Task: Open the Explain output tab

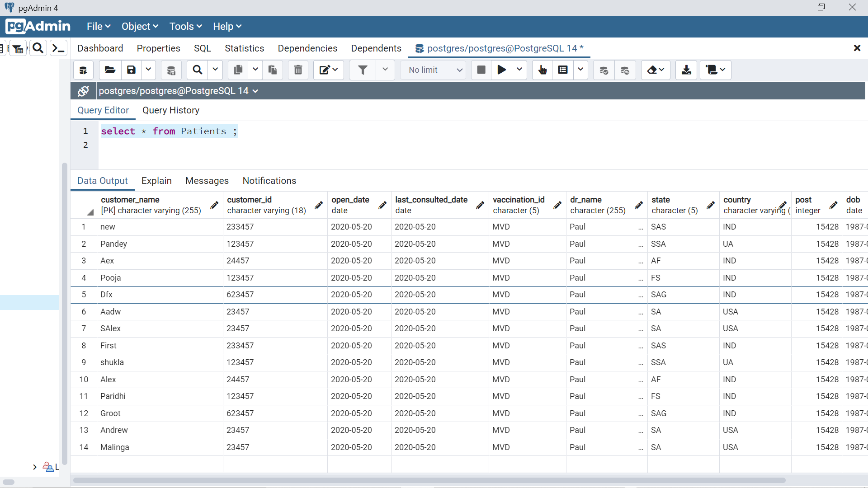Action: (x=156, y=181)
